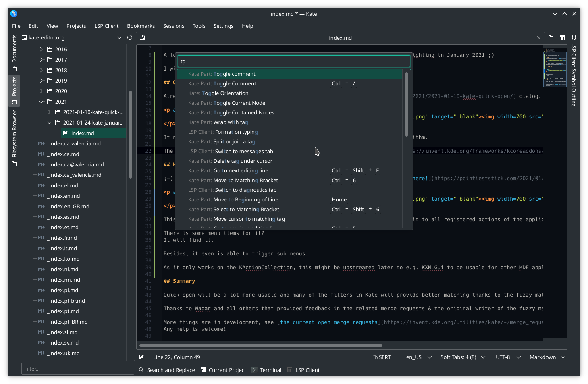This screenshot has height=384, width=588.
Task: Expand the 2016 folder
Action: pos(41,49)
